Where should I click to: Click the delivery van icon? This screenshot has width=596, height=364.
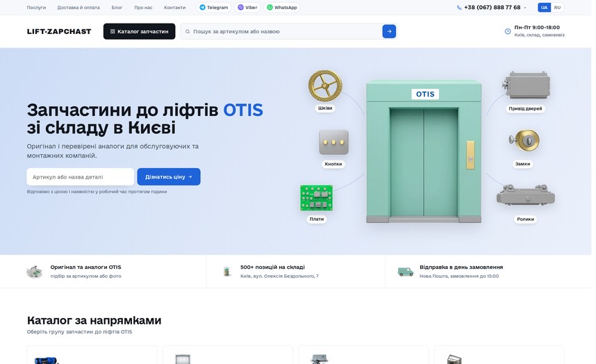(405, 272)
